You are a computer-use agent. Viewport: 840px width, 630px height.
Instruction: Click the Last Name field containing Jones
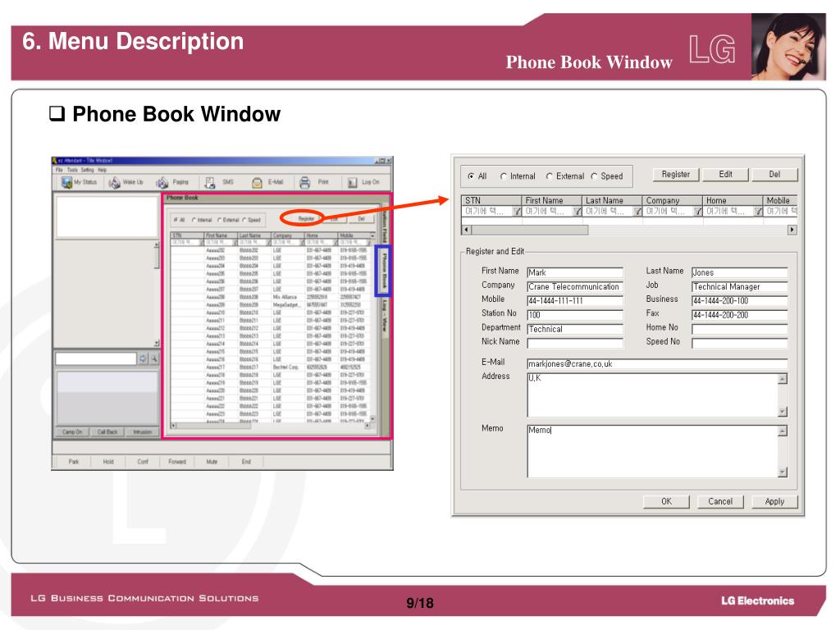[x=739, y=272]
